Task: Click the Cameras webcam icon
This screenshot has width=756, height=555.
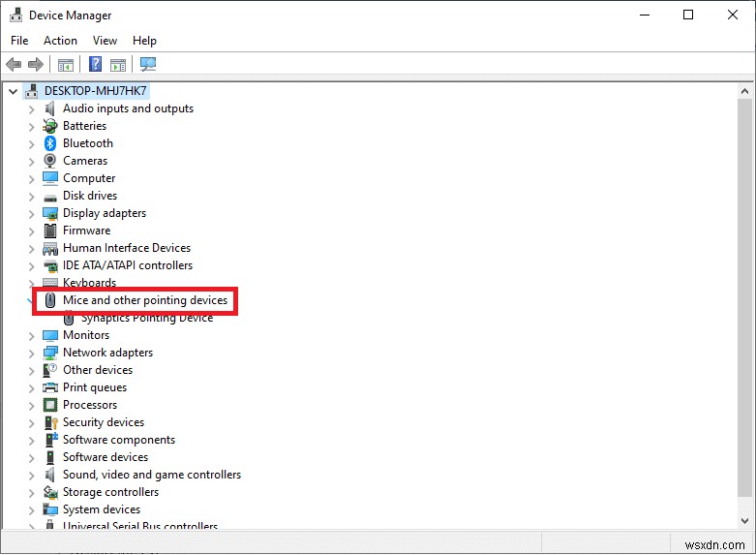Action: pyautogui.click(x=49, y=161)
